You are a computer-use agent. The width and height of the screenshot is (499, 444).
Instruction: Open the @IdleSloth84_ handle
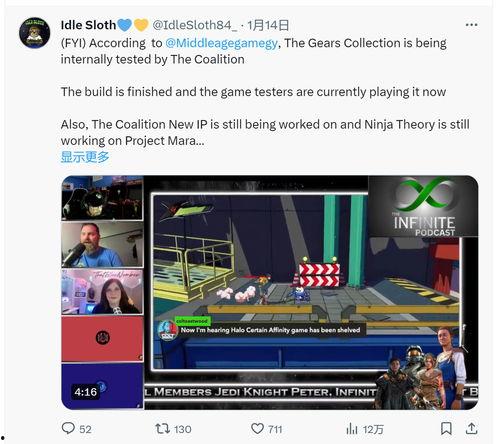pos(195,25)
